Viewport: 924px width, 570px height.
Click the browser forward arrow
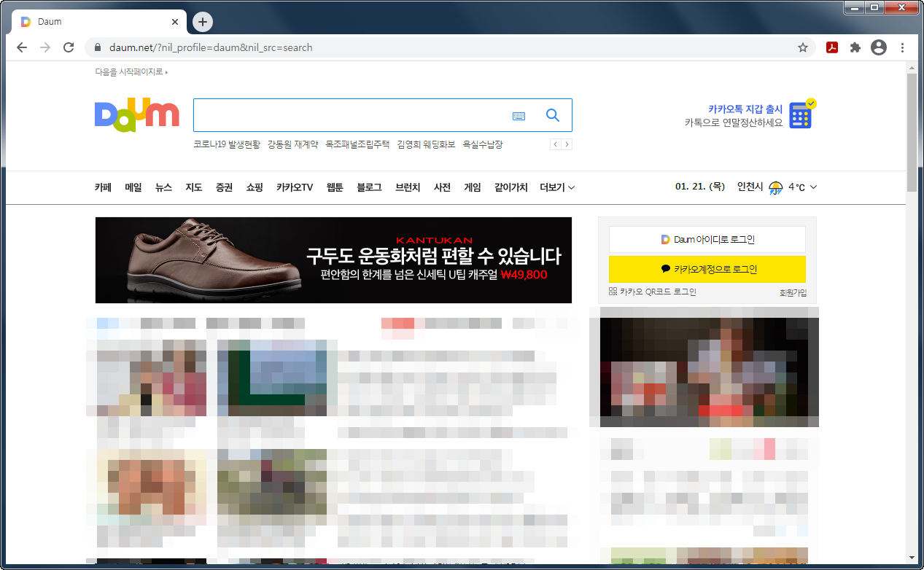45,47
